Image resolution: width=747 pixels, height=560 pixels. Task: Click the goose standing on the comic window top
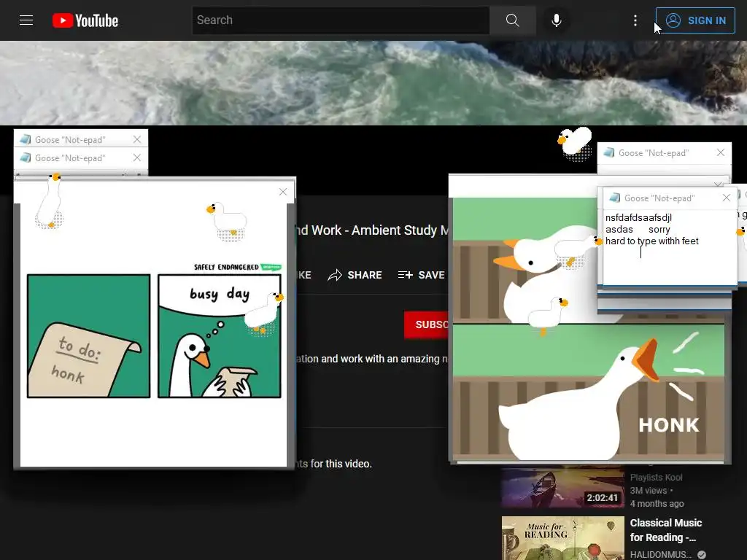point(50,201)
